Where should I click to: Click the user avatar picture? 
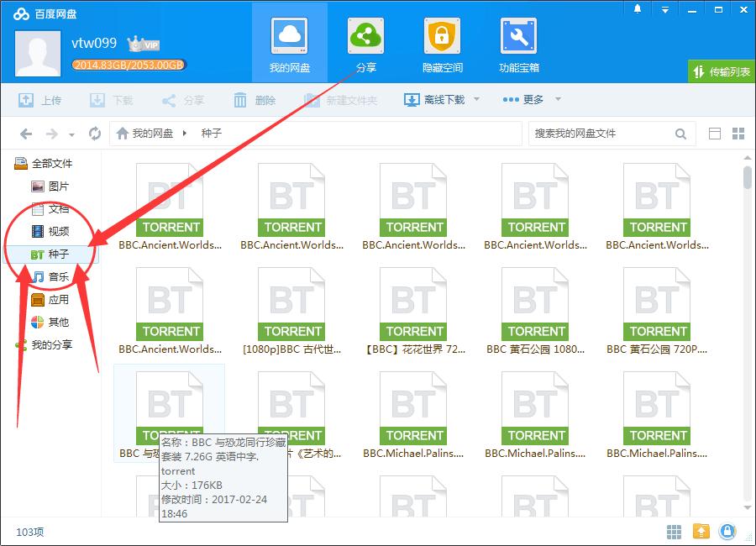coord(38,54)
